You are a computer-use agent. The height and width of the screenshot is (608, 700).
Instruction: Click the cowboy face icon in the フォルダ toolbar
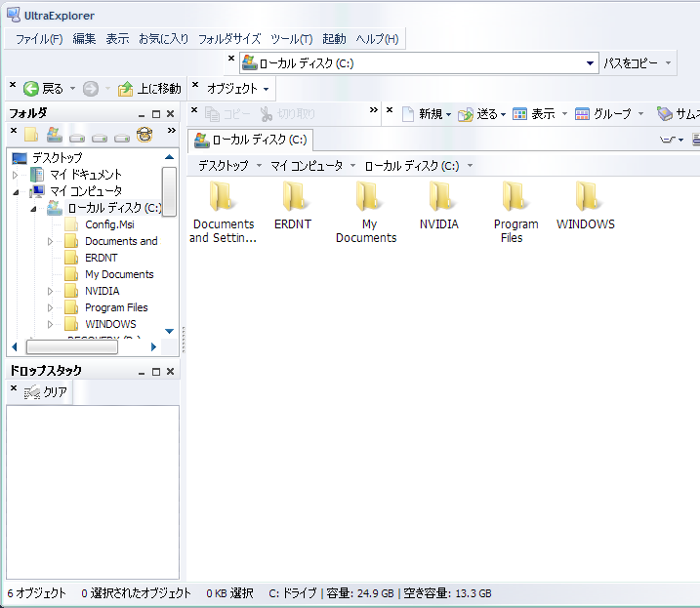click(x=144, y=135)
